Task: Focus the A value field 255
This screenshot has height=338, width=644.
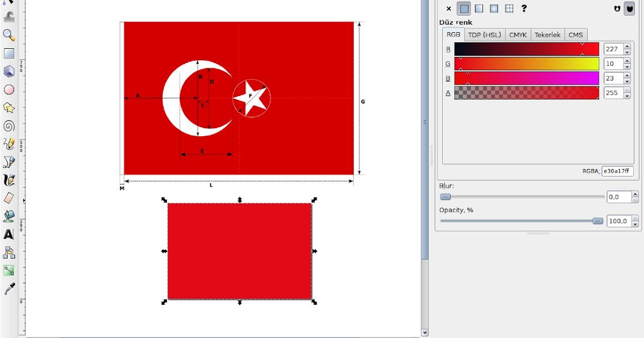Action: click(x=613, y=93)
